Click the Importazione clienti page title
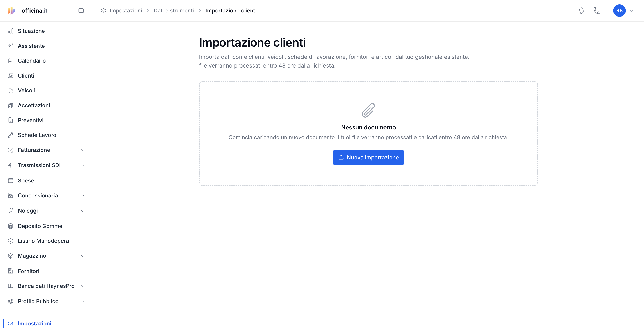 click(252, 42)
